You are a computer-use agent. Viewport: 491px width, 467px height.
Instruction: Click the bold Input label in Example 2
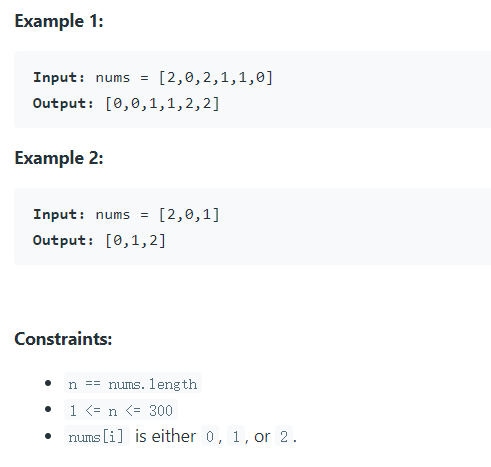(x=59, y=215)
